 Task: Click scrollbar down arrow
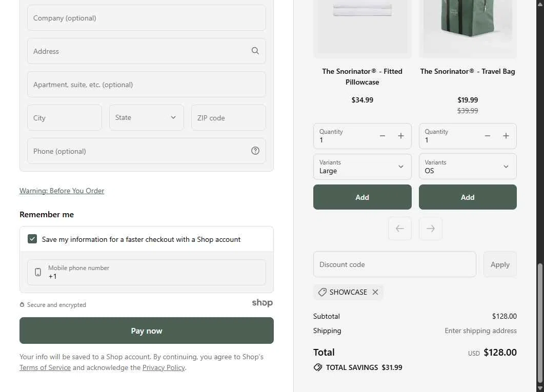tap(540, 388)
